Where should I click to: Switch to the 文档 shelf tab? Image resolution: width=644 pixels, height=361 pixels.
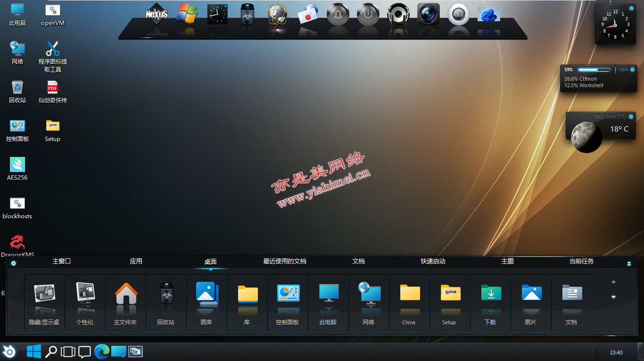(x=359, y=261)
